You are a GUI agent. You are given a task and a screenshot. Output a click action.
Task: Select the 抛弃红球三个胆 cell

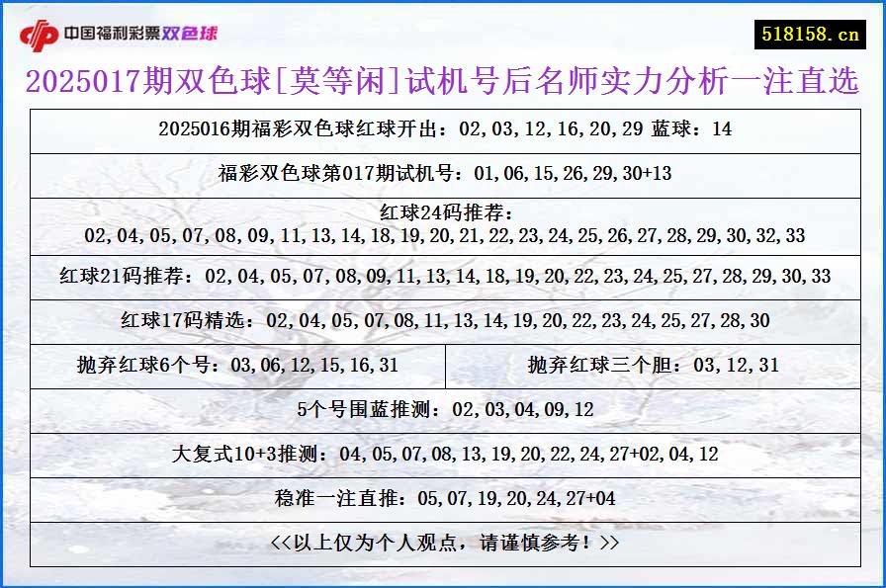(x=663, y=365)
